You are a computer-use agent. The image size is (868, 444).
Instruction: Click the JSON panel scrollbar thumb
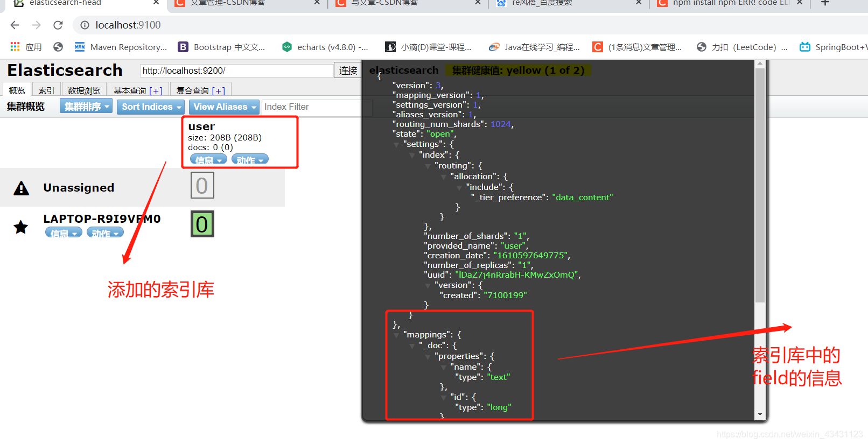click(760, 185)
